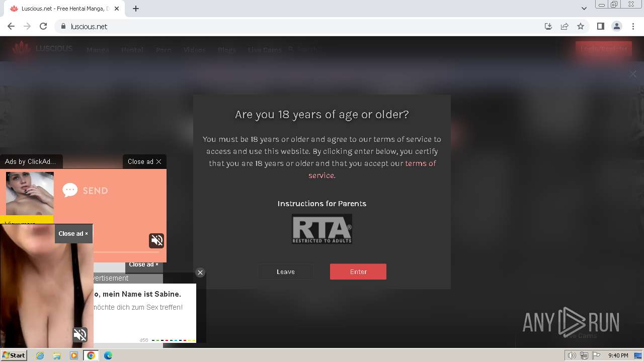Click the RTA Restricted to Adults logo

(x=322, y=229)
